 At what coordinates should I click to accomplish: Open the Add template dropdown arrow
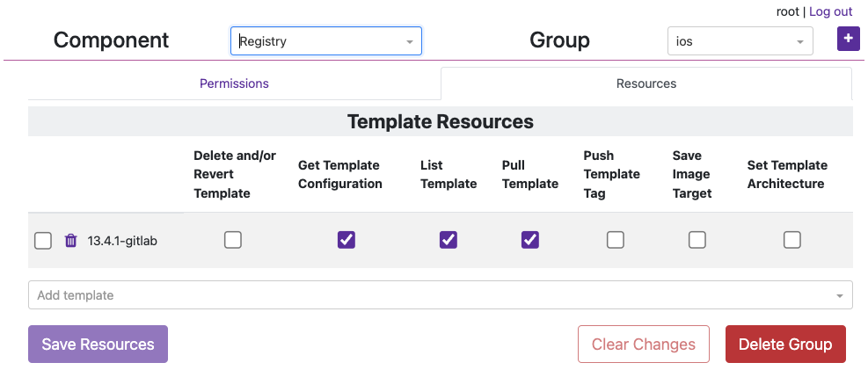click(x=840, y=296)
